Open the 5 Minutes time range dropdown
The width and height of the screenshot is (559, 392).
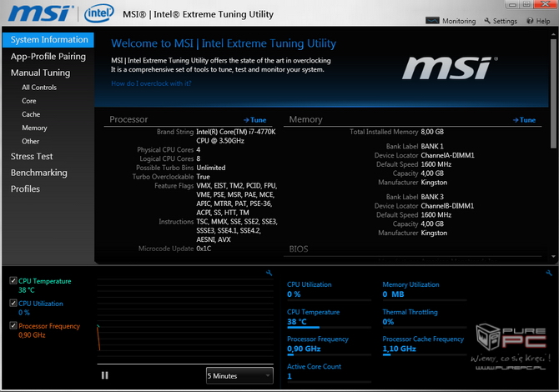pyautogui.click(x=239, y=375)
